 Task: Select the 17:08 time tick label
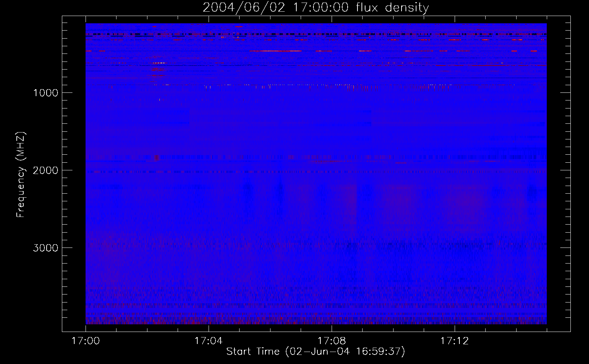tap(332, 341)
